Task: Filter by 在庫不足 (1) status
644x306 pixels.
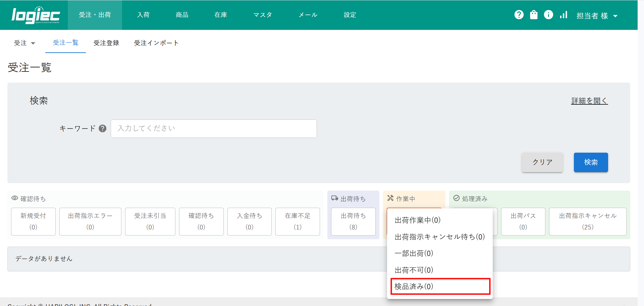Action: (298, 221)
